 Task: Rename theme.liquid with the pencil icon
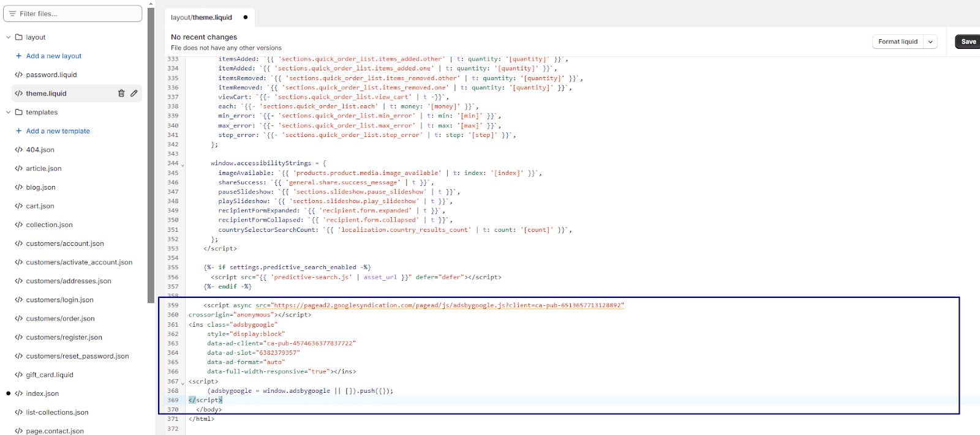click(134, 94)
